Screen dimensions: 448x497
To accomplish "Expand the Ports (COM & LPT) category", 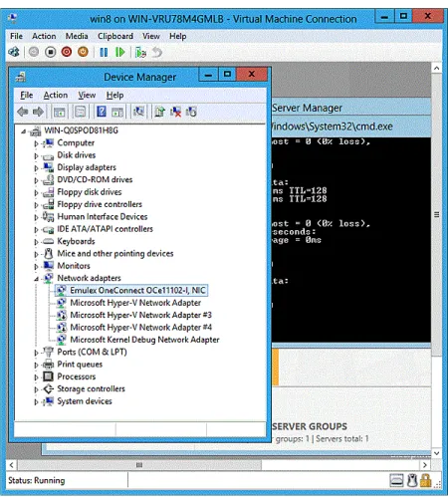I will point(36,353).
